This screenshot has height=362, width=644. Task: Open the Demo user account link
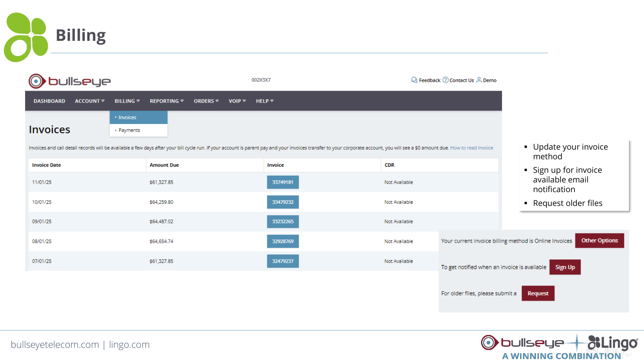pyautogui.click(x=489, y=80)
